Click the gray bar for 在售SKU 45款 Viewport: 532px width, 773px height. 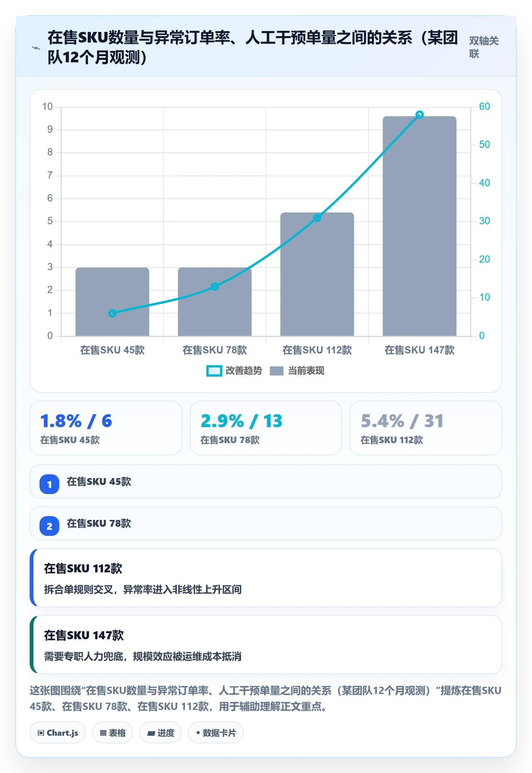[x=112, y=302]
